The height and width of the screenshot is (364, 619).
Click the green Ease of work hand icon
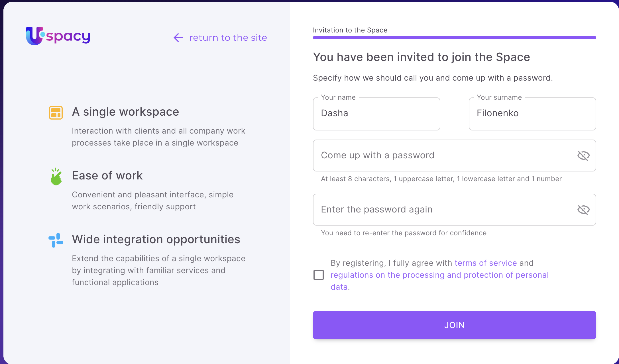click(x=56, y=177)
